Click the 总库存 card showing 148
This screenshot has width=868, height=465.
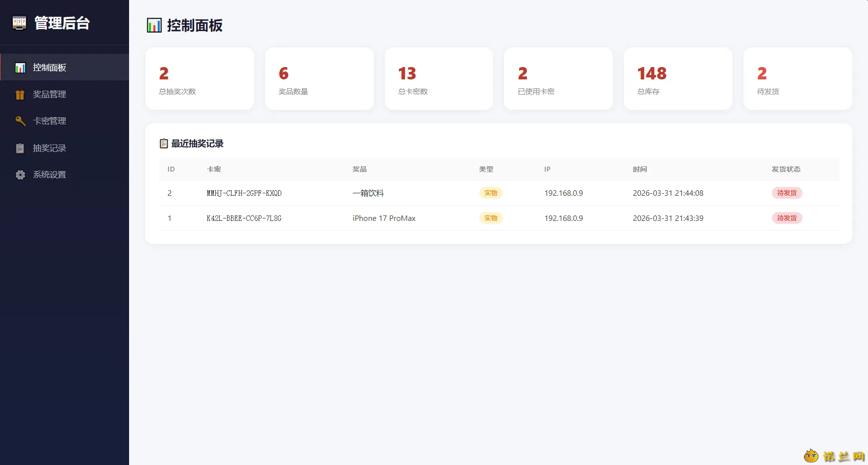pyautogui.click(x=678, y=78)
